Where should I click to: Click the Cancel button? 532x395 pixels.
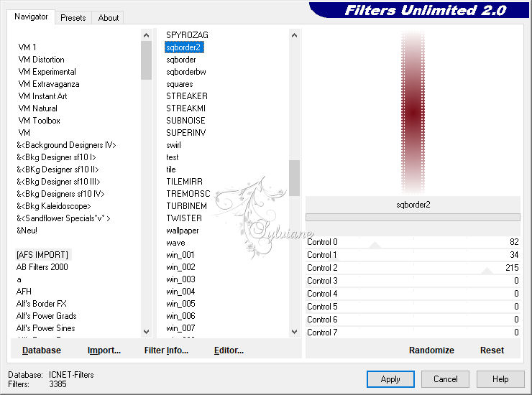445,379
